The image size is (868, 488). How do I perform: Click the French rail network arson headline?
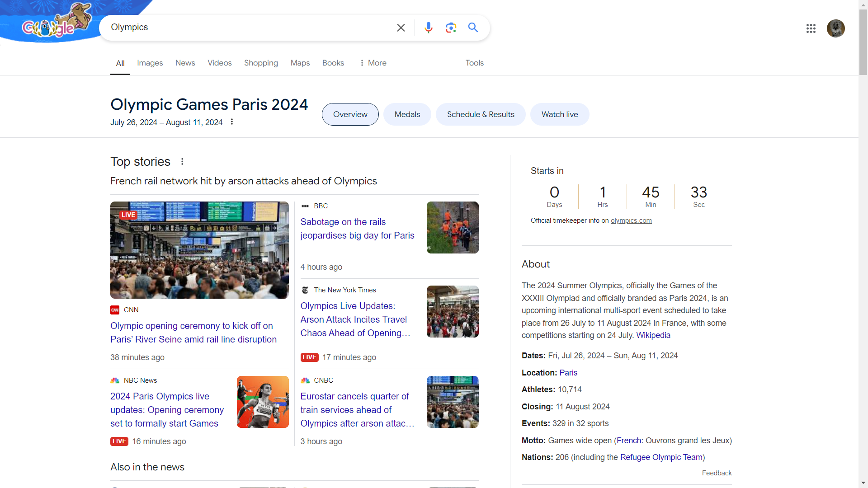(244, 181)
